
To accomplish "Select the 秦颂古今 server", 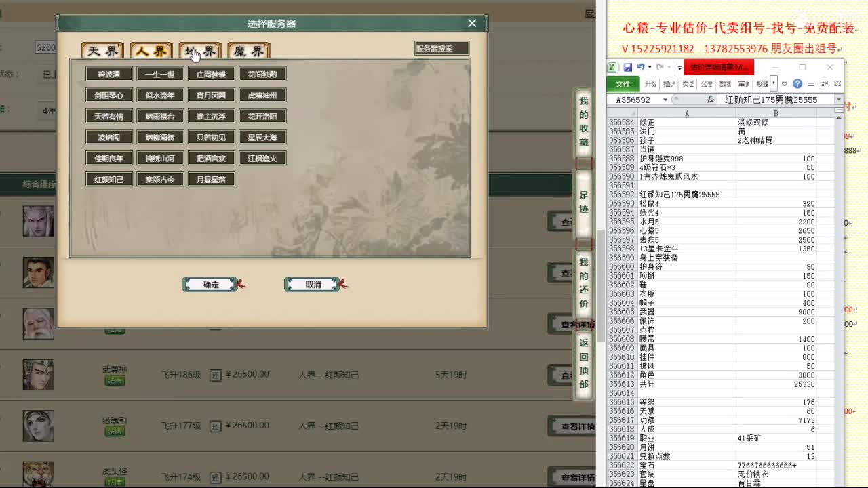I will [x=160, y=179].
